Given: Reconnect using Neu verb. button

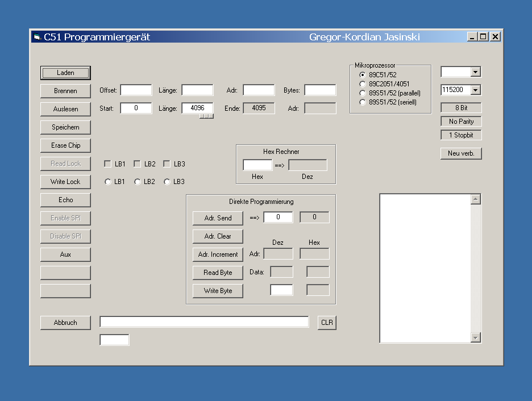Looking at the screenshot, I should 461,153.
